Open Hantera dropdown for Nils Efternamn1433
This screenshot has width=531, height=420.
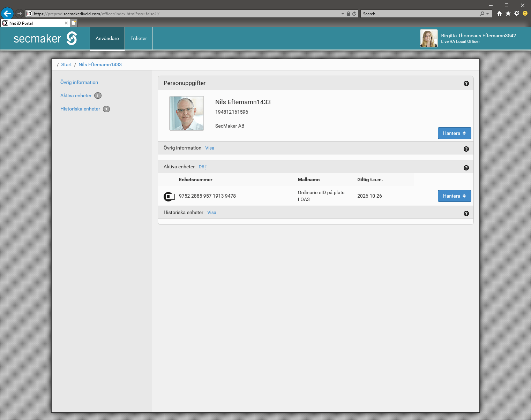click(x=454, y=133)
